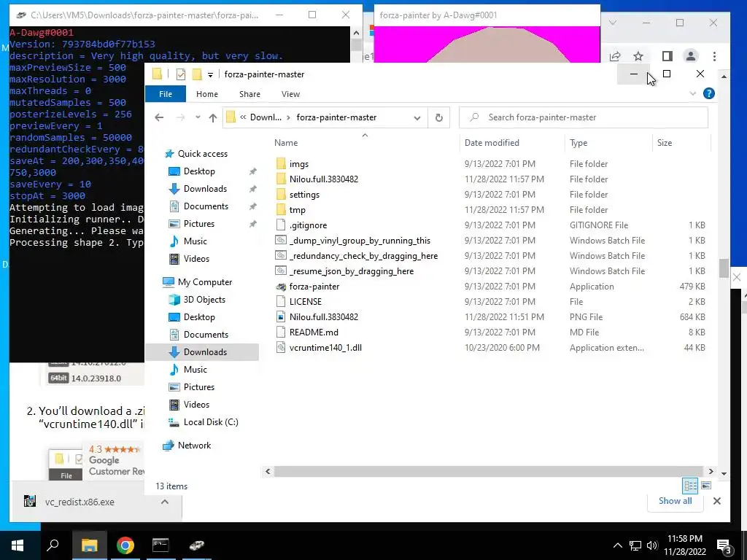Image resolution: width=747 pixels, height=560 pixels.
Task: Expand the ribbon with chevron arrow
Action: [693, 93]
